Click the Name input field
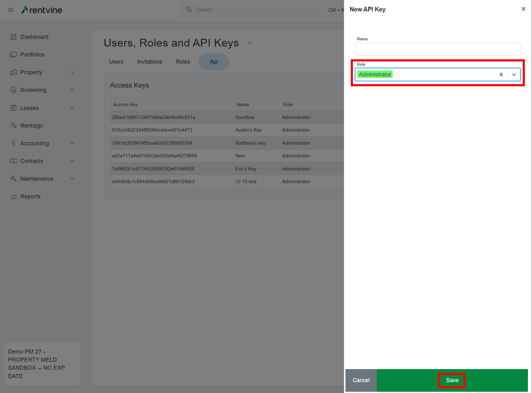532x393 pixels. (437, 49)
